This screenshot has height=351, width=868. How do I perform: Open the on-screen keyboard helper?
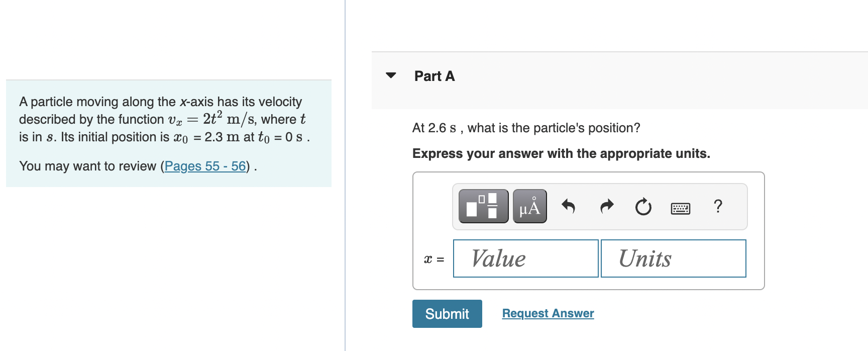681,207
